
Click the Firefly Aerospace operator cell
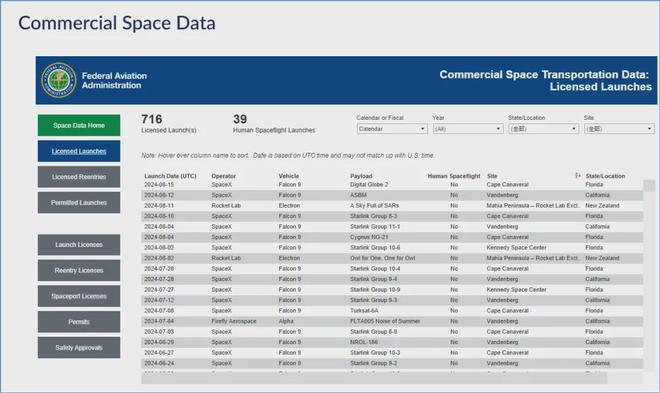click(234, 321)
